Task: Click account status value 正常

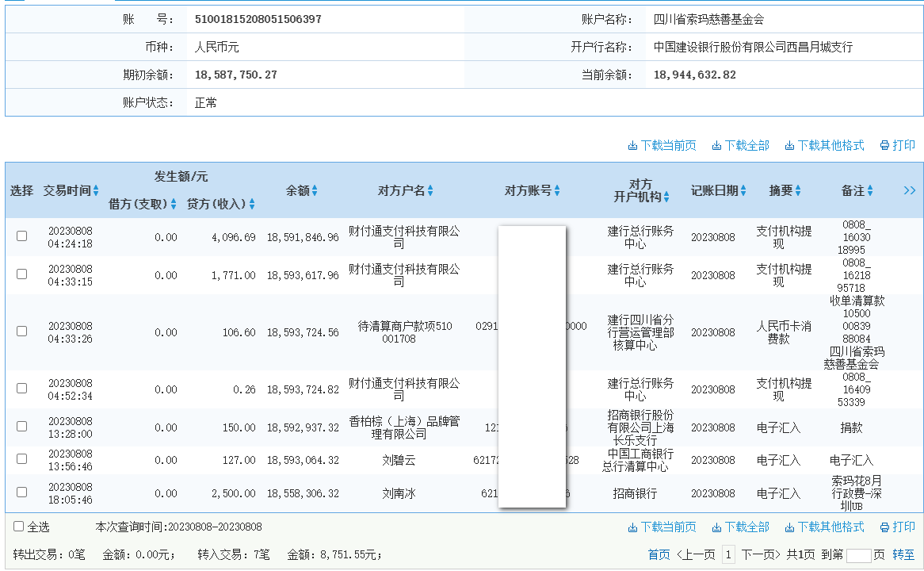Action: point(206,102)
